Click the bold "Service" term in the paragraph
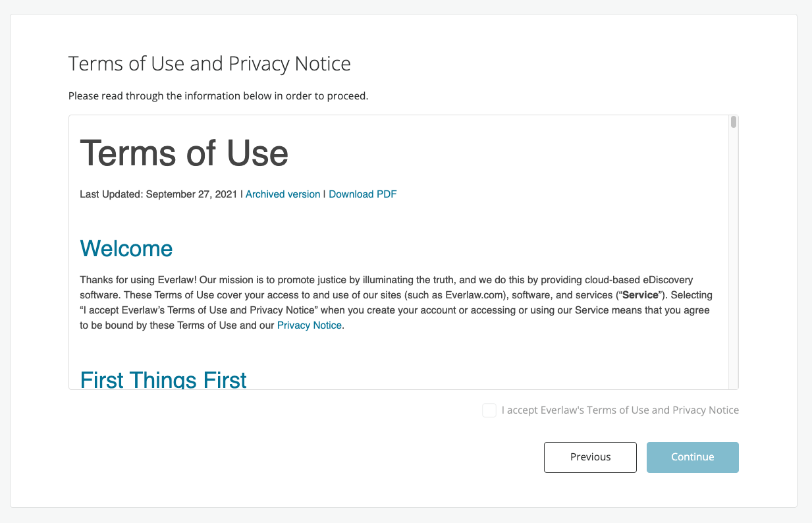The image size is (812, 523). (640, 296)
